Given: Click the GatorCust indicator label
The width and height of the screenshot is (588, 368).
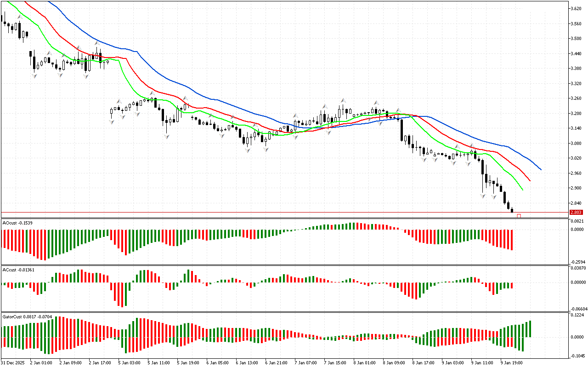Looking at the screenshot, I should coord(27,316).
